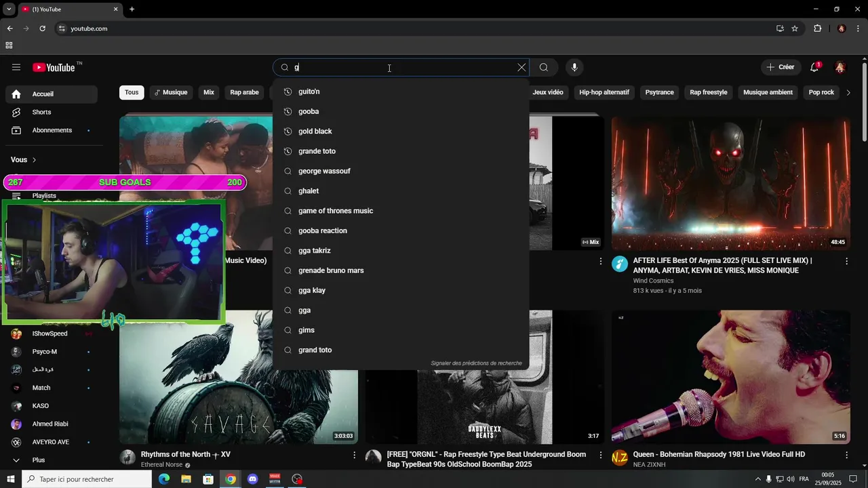This screenshot has height=488, width=868.
Task: Select the 'Musique ambient' chip
Action: click(x=768, y=92)
